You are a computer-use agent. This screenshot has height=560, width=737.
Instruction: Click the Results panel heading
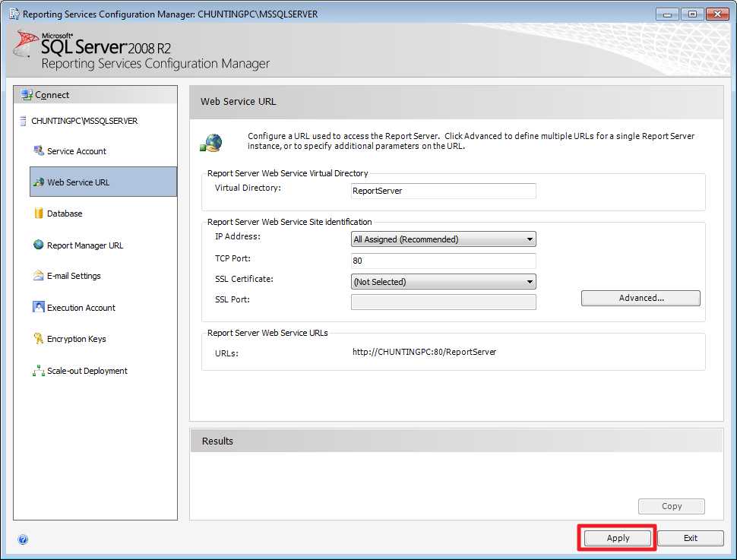click(217, 441)
